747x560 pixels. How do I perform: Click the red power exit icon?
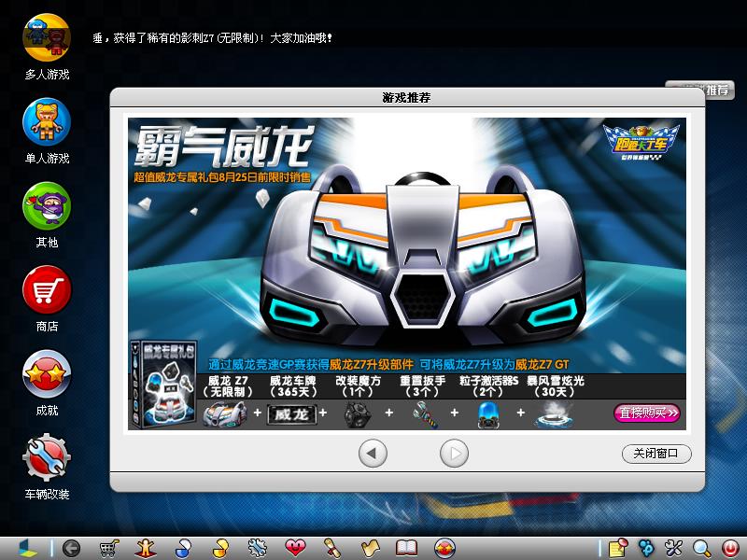click(x=730, y=549)
